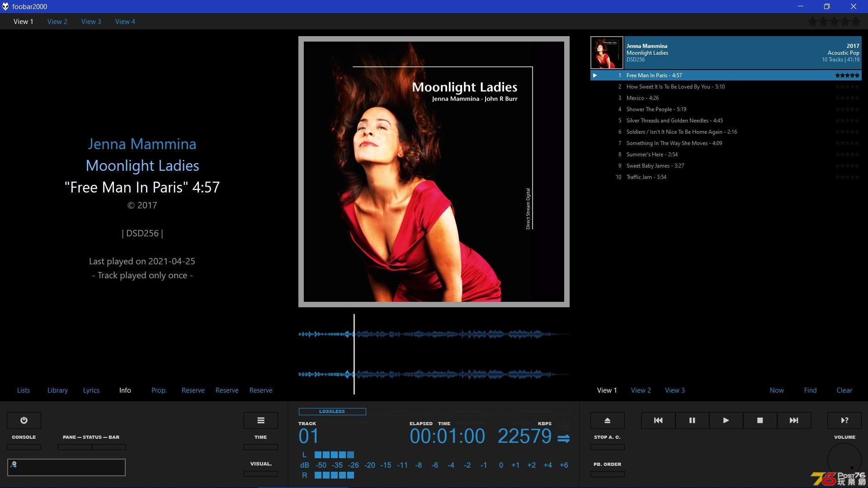Switch to View 4 in the top bar
The width and height of the screenshot is (868, 488).
click(125, 21)
